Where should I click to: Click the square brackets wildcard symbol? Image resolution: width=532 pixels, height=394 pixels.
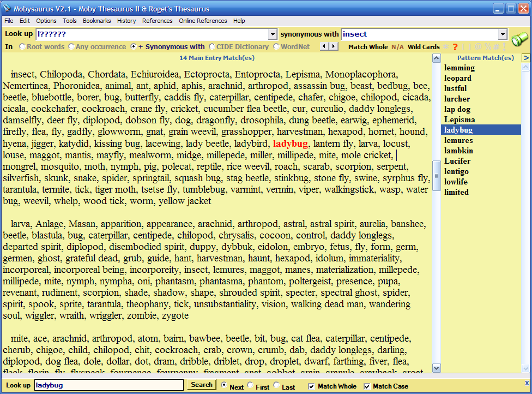467,47
